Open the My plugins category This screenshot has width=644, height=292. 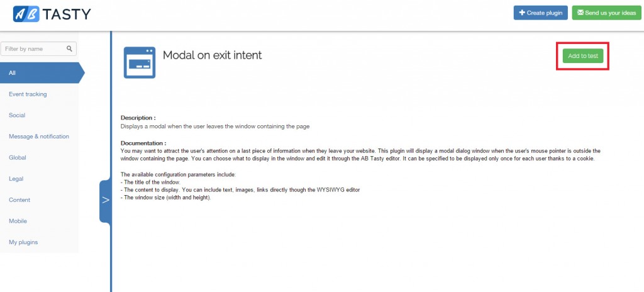23,242
